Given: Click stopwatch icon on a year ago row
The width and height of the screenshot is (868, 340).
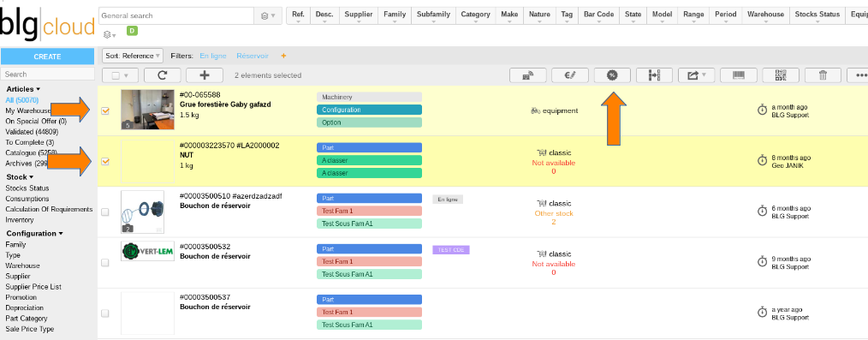Looking at the screenshot, I should tap(762, 313).
